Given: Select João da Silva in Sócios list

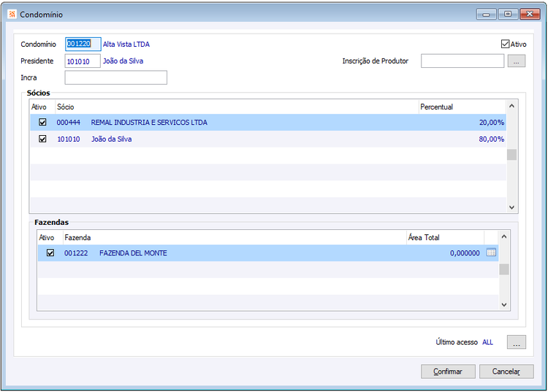Looking at the screenshot, I should click(112, 139).
